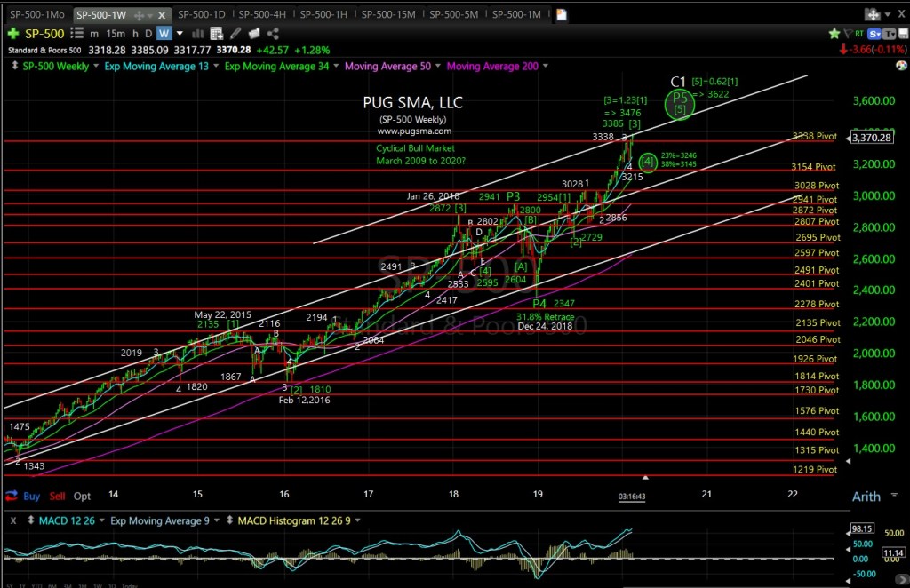Expand the MACD Histogram 12 26 9 dropdown

coord(357,520)
